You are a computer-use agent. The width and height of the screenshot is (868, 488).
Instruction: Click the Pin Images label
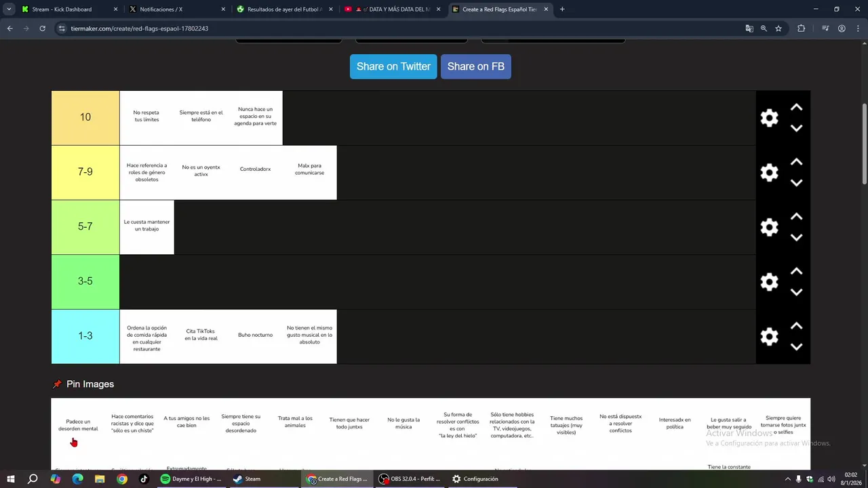click(x=90, y=384)
